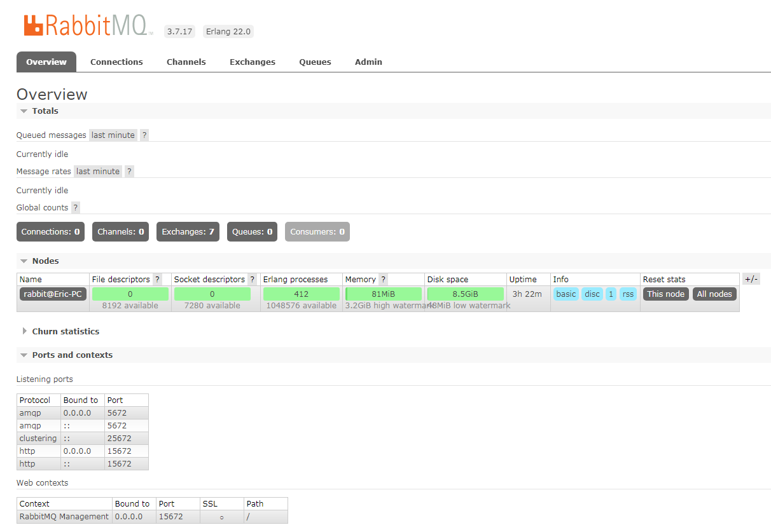Toggle node table columns with +/- button
This screenshot has height=532, width=771.
point(751,279)
